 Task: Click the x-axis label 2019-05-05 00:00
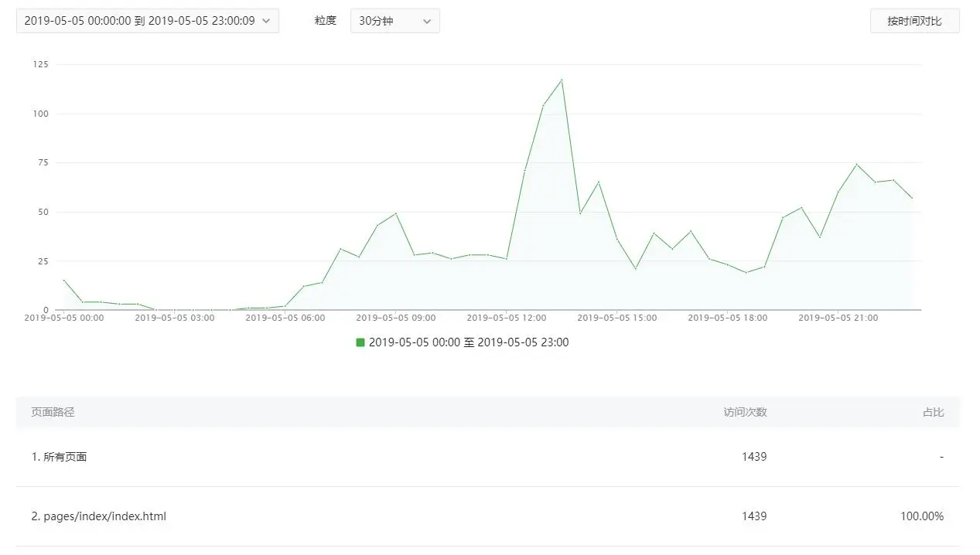[x=64, y=318]
